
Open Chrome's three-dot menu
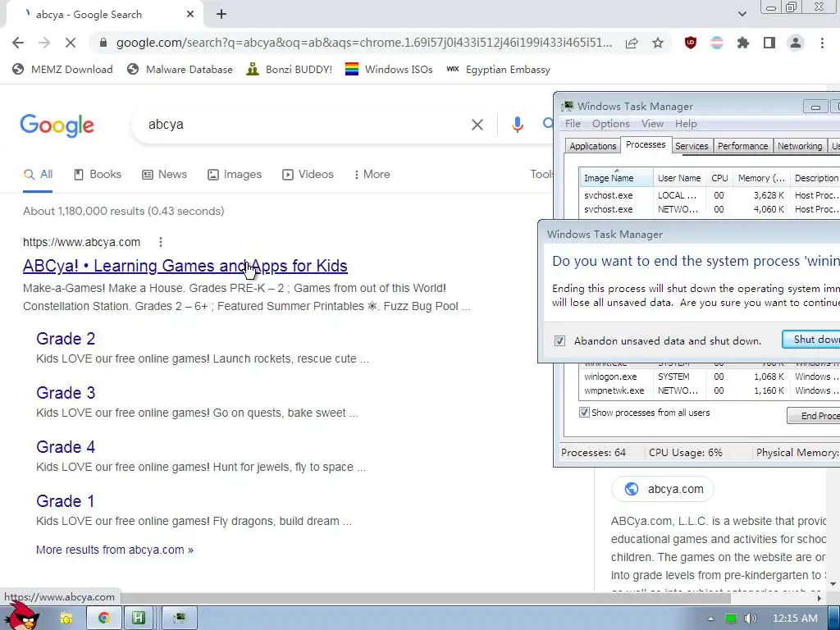click(822, 43)
